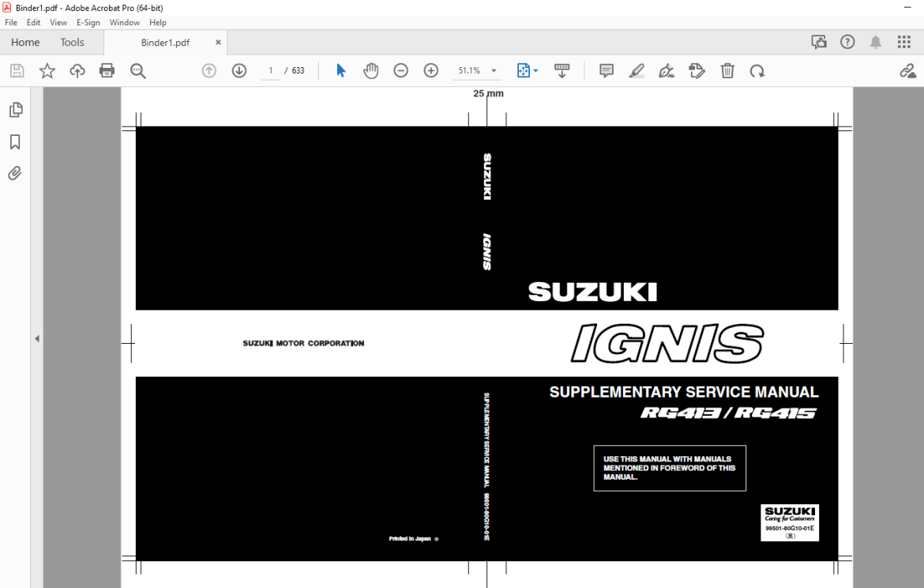Open the Edit menu
Image resolution: width=924 pixels, height=588 pixels.
[x=33, y=22]
